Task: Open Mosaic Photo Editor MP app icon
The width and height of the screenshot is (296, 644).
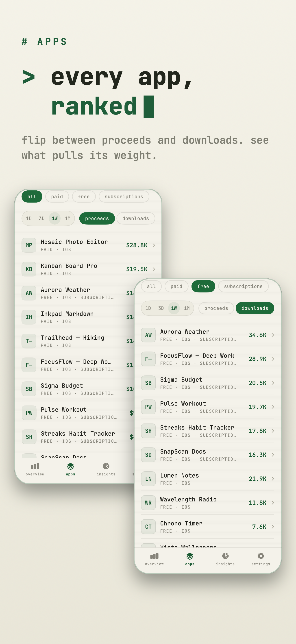Action: [29, 245]
